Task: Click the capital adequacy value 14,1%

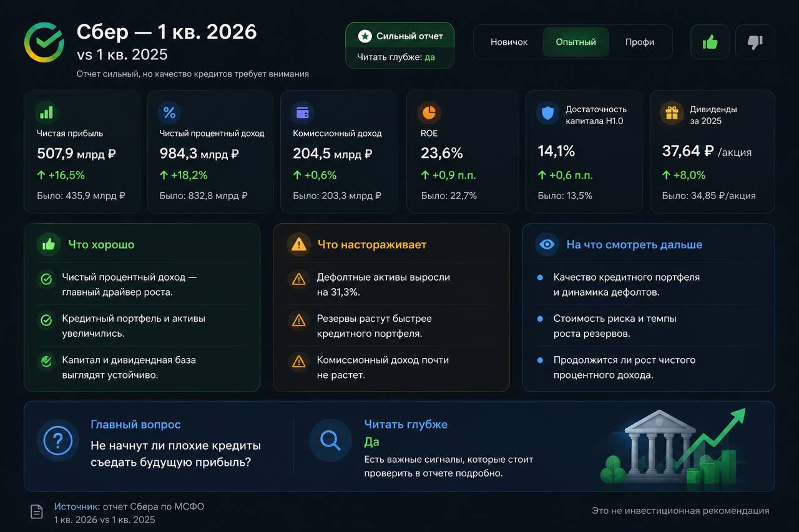Action: 556,151
